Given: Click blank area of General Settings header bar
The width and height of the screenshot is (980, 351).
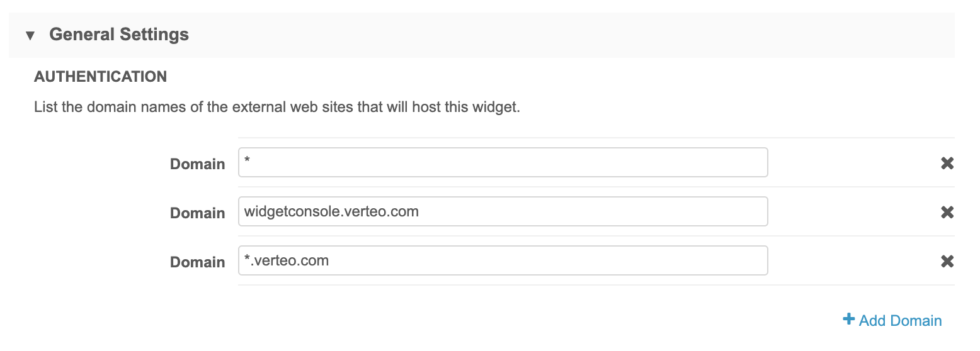Looking at the screenshot, I should point(567,34).
